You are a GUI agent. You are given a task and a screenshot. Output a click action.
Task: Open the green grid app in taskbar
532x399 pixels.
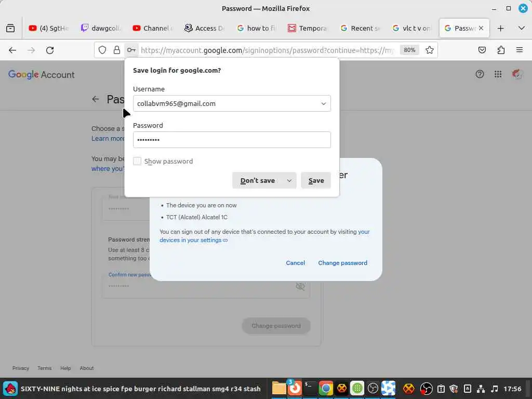(357, 389)
